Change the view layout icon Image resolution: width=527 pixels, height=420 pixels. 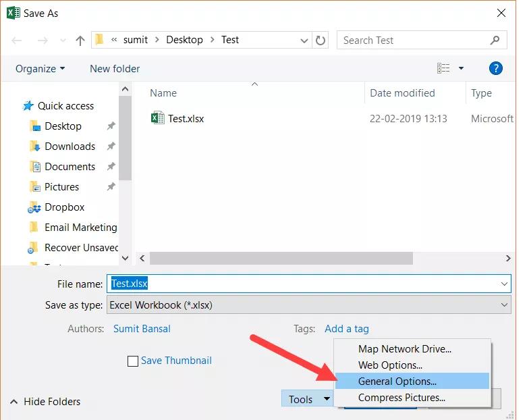coord(443,68)
